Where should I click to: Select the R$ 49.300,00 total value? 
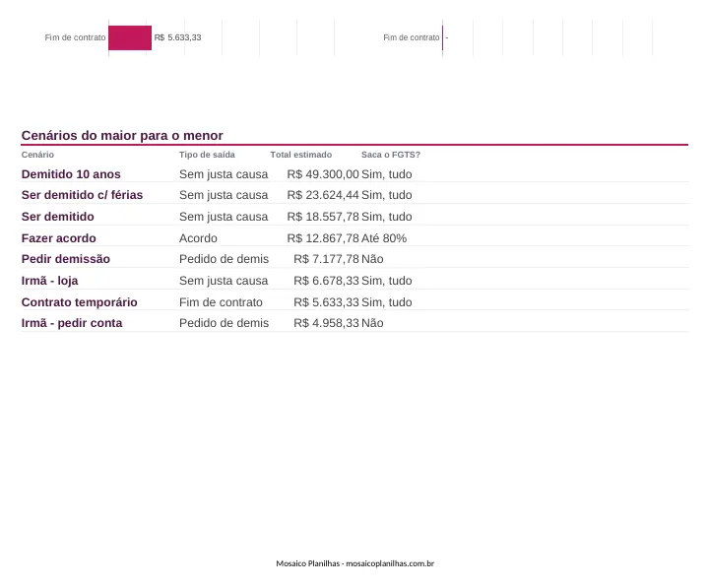coord(323,174)
